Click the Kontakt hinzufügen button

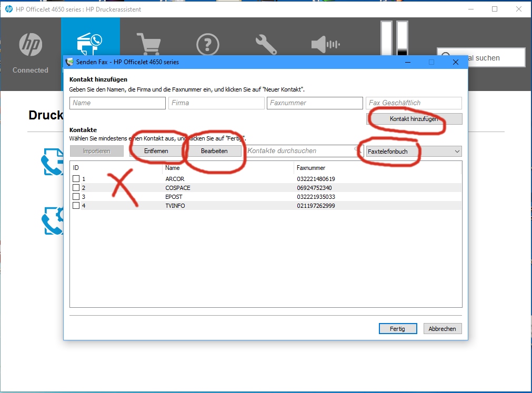[414, 119]
